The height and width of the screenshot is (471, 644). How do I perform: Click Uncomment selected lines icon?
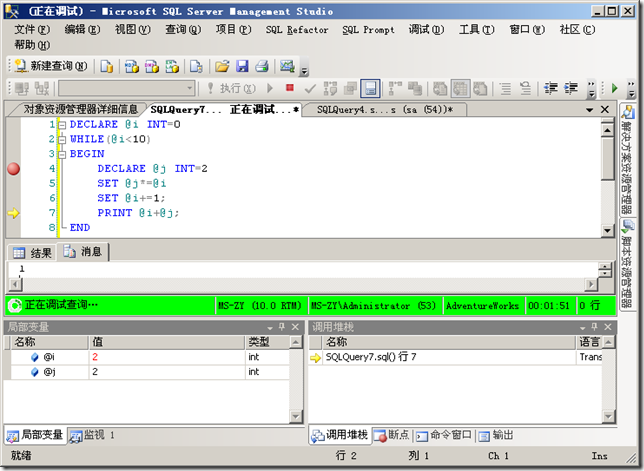click(x=525, y=88)
